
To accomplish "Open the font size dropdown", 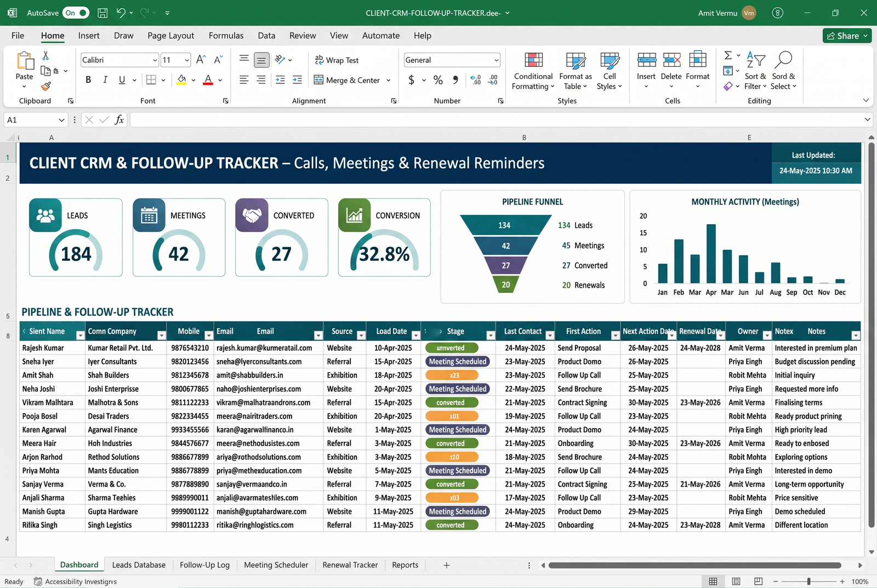I will coord(187,60).
